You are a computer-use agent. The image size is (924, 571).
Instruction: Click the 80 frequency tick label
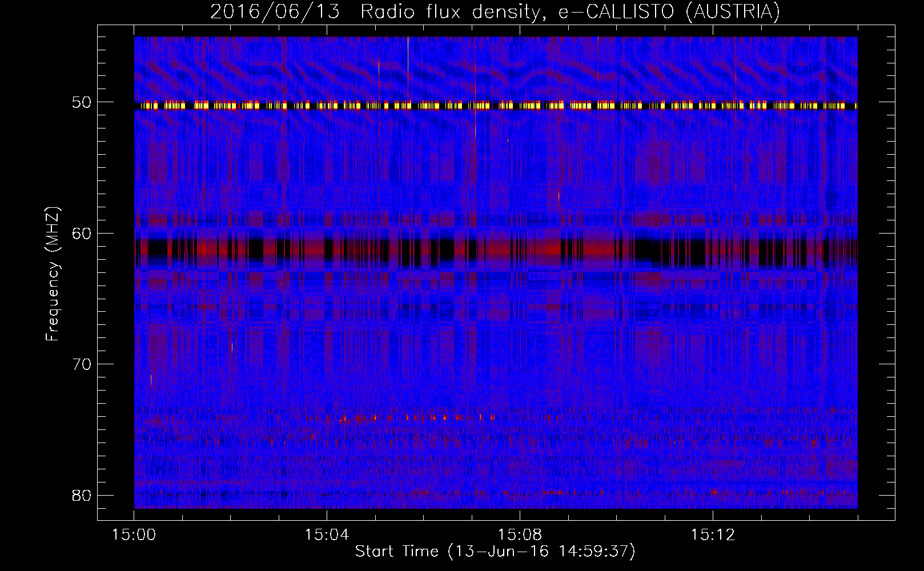[x=82, y=495]
